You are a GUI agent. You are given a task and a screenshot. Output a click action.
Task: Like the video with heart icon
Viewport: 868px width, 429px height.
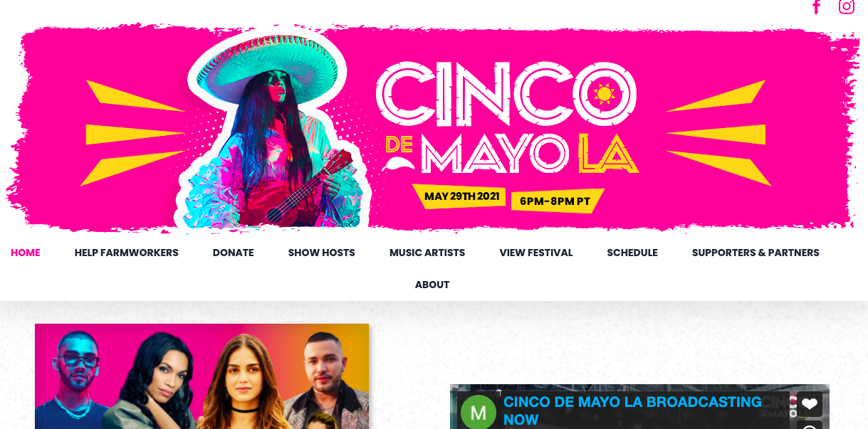(x=810, y=403)
